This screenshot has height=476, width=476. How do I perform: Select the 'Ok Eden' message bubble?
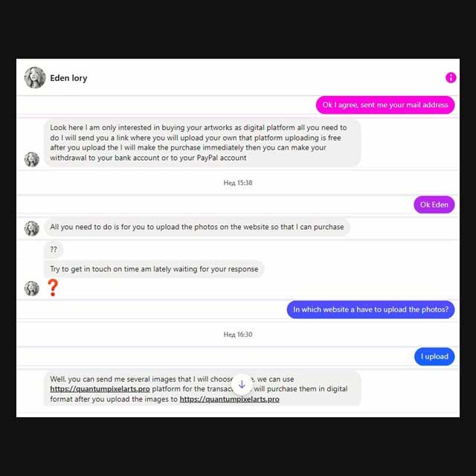[x=434, y=205]
